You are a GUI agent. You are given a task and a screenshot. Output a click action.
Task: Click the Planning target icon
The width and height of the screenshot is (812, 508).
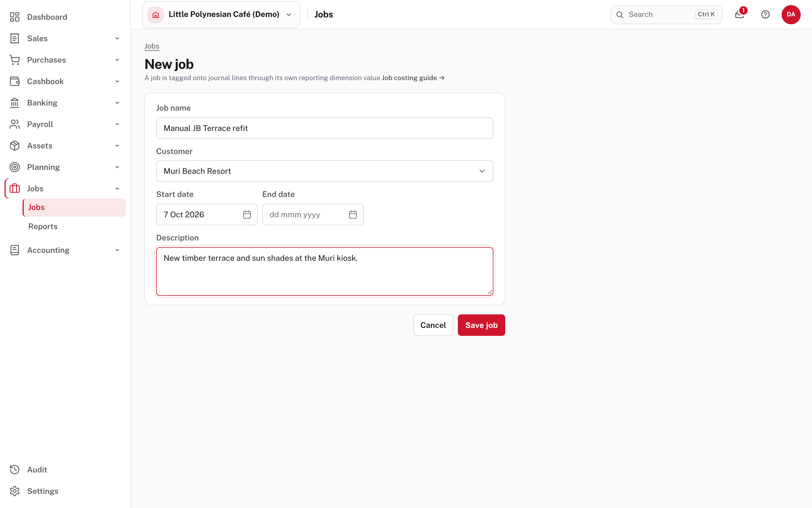pyautogui.click(x=14, y=167)
